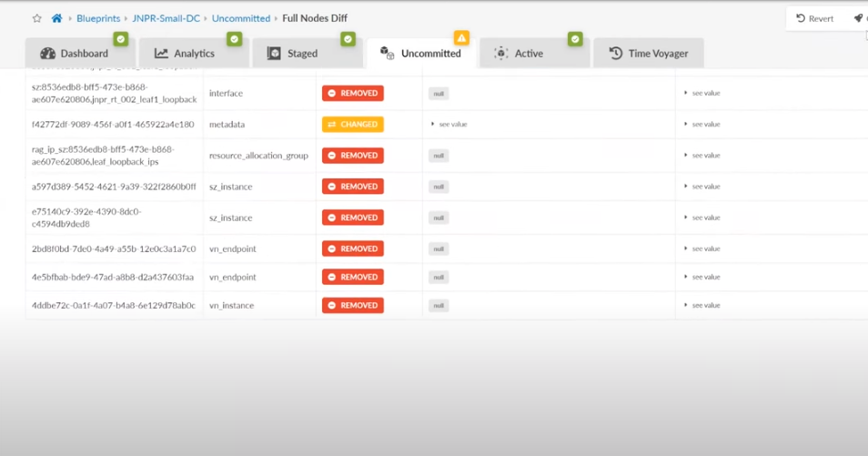Click the vn_instance type cell
Viewport: 868px width, 456px height.
(x=231, y=305)
